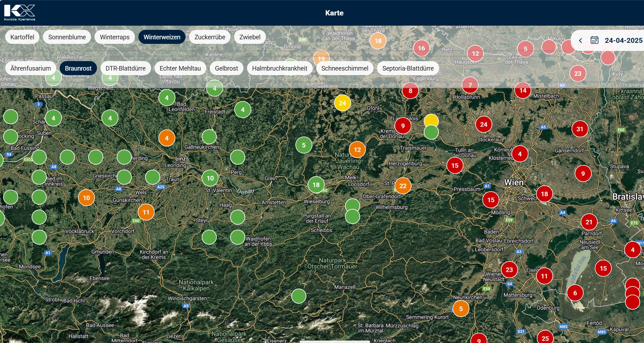Select the Kartoffel crop filter
644x343 pixels.
(22, 37)
